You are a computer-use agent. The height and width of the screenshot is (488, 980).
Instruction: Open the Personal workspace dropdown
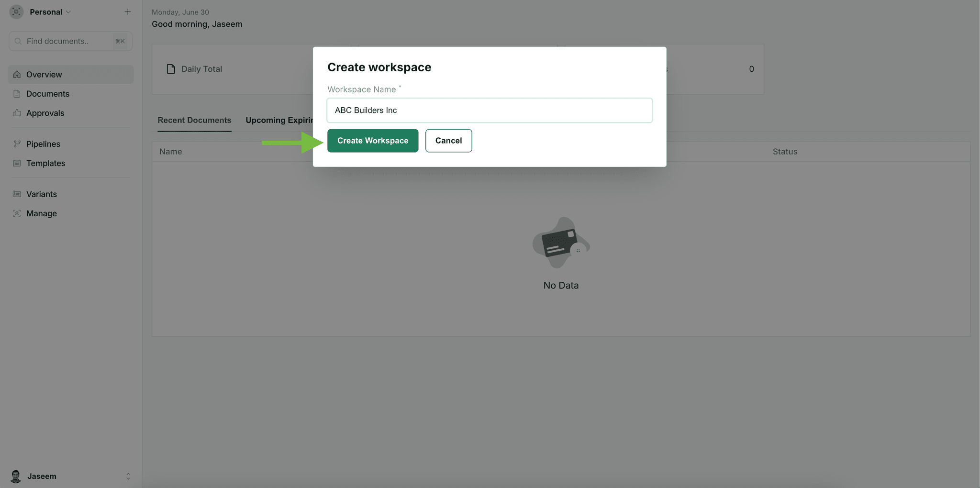pos(69,11)
